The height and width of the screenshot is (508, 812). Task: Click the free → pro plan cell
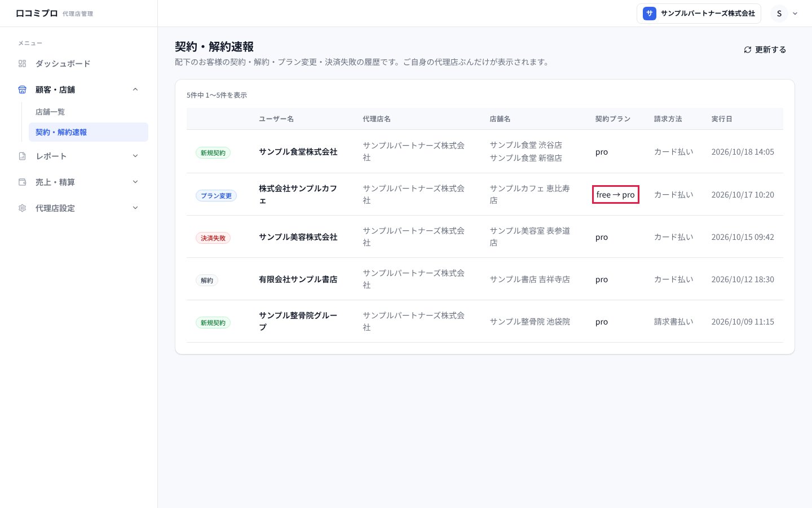tap(615, 195)
